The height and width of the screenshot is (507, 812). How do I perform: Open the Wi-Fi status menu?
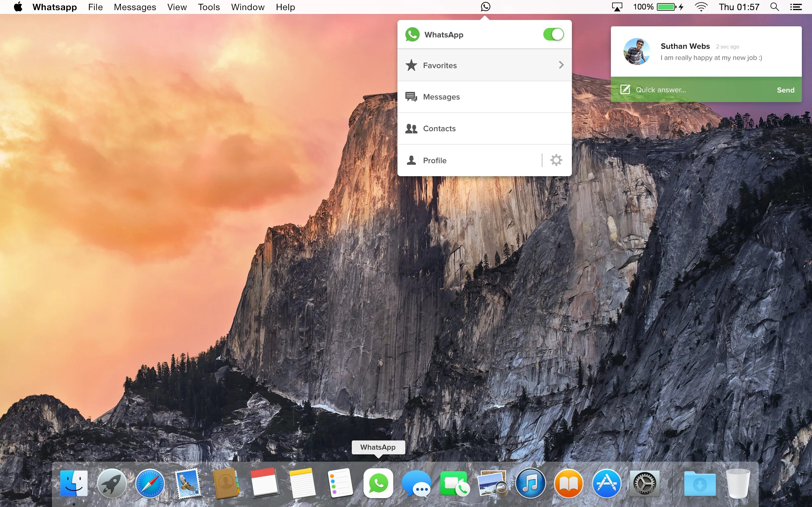[701, 7]
